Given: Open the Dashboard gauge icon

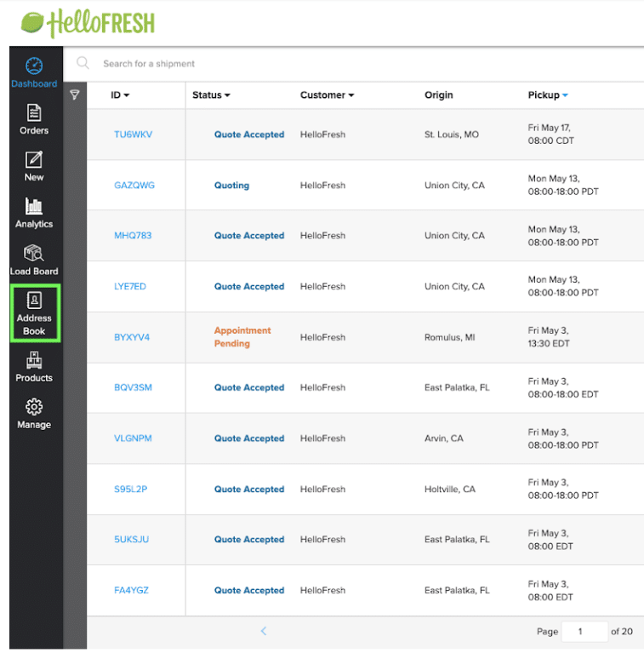Looking at the screenshot, I should click(34, 66).
